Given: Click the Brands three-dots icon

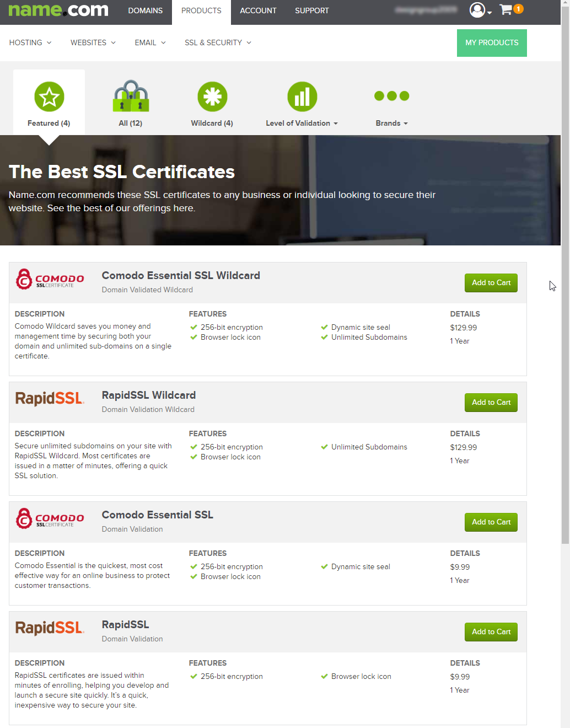Looking at the screenshot, I should pos(392,96).
